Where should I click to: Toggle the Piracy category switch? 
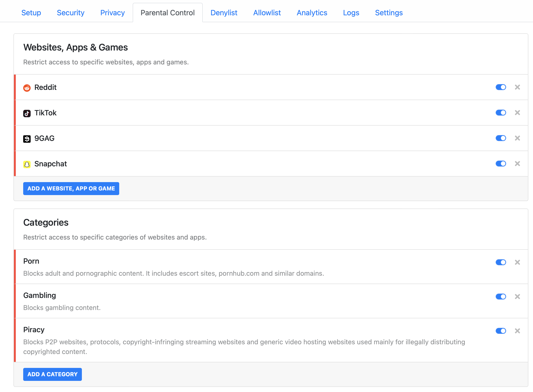(501, 331)
